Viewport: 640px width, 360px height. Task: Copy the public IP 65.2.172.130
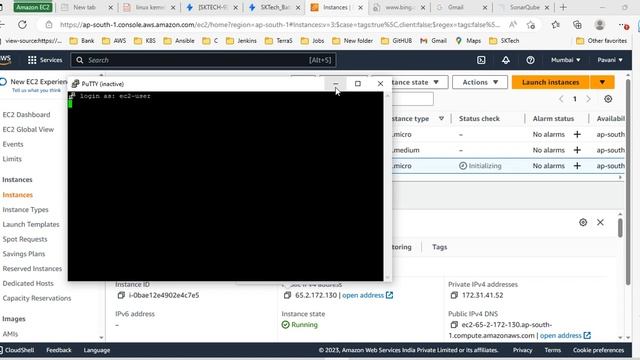pos(287,295)
